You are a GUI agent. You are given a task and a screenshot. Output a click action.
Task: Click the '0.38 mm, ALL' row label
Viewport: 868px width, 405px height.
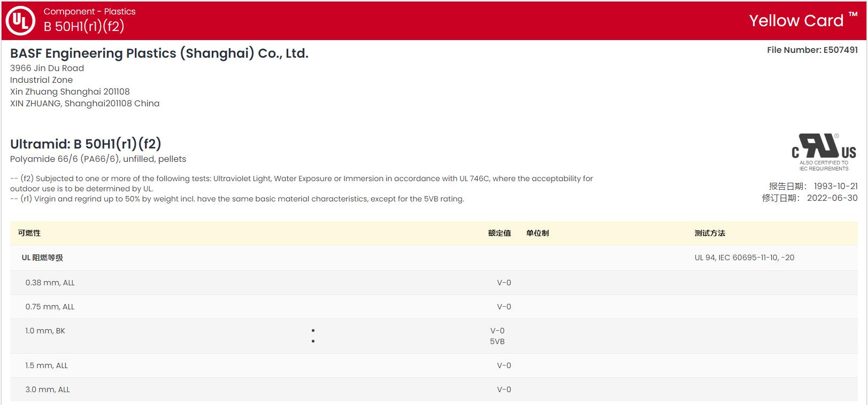(50, 283)
